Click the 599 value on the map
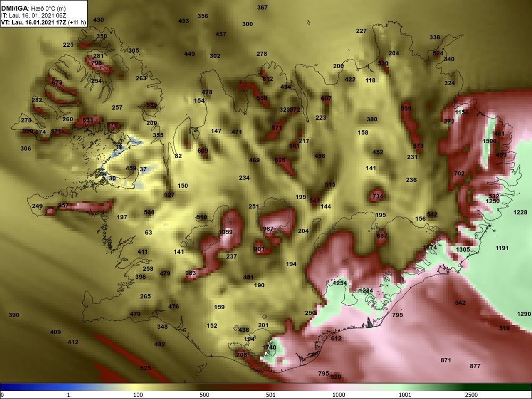 click(406, 109)
